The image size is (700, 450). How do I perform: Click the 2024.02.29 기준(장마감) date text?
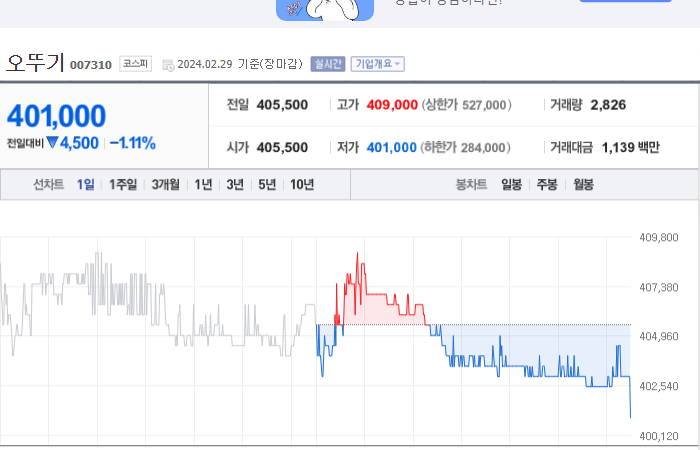[x=240, y=64]
